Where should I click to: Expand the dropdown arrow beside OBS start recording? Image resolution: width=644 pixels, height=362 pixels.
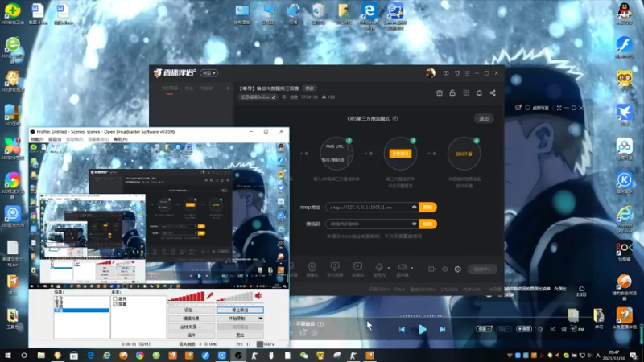point(260,319)
